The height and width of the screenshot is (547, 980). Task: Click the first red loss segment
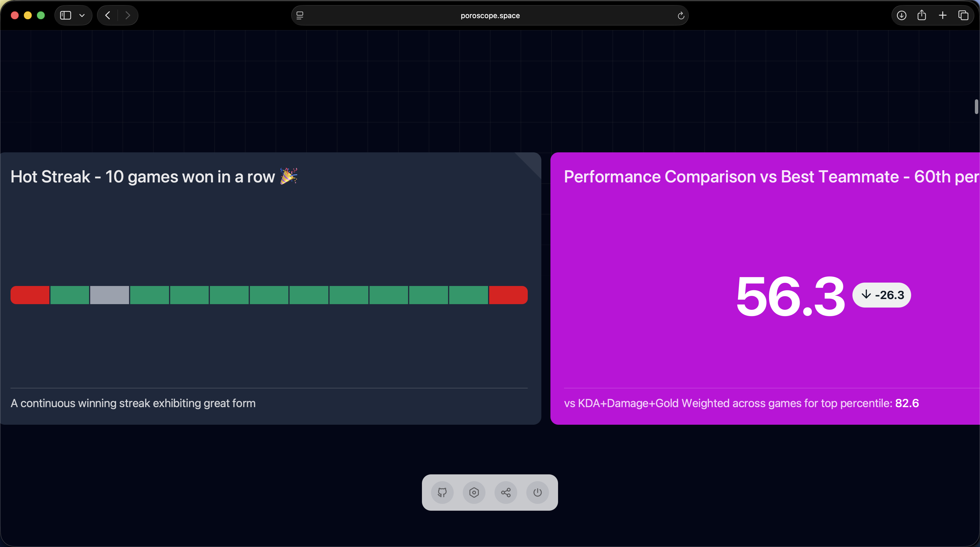pos(30,295)
